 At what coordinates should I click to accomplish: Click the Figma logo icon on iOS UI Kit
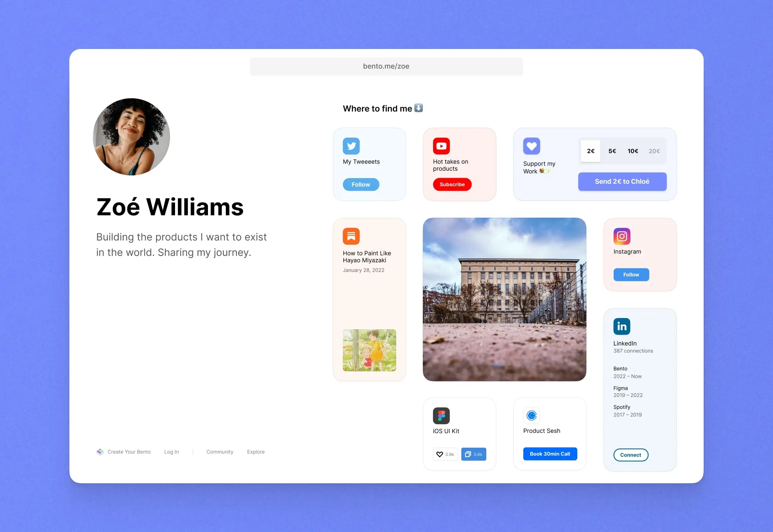click(x=440, y=416)
